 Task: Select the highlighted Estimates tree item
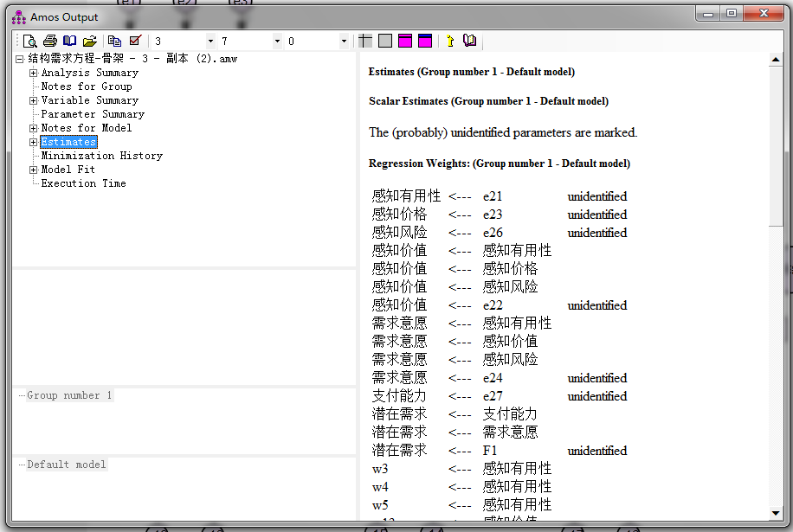[x=68, y=142]
